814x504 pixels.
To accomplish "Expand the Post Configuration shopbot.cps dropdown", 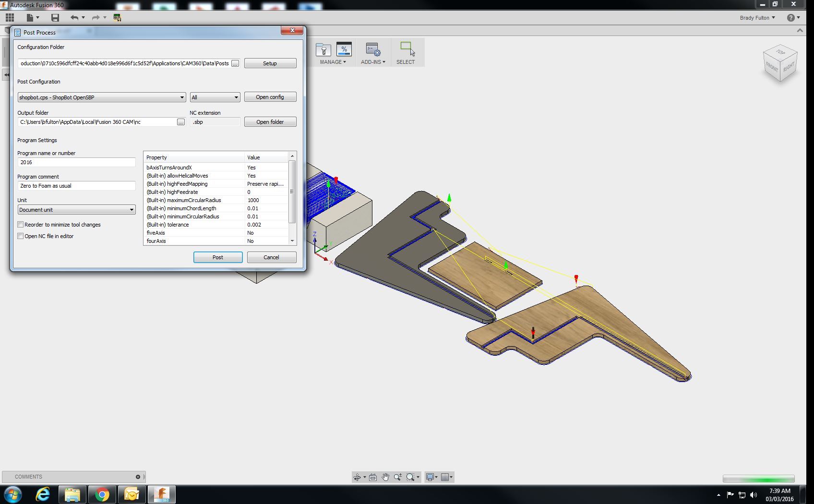I will click(x=102, y=97).
